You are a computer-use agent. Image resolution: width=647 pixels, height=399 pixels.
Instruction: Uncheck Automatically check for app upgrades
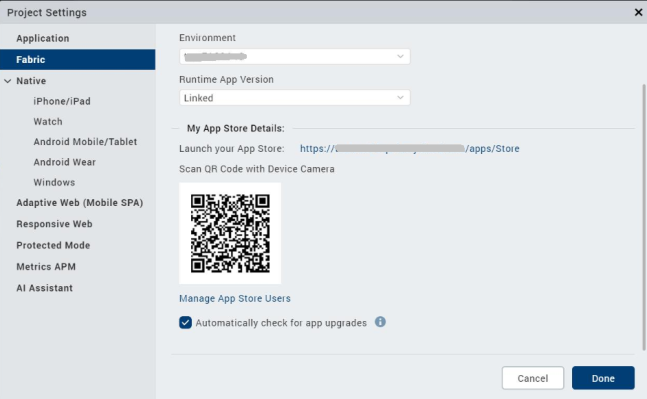point(185,322)
